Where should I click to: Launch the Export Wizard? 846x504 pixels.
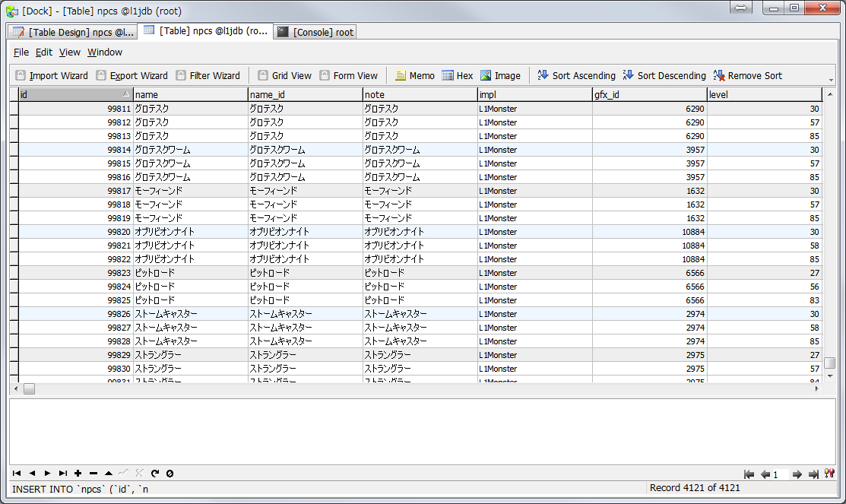(x=131, y=75)
